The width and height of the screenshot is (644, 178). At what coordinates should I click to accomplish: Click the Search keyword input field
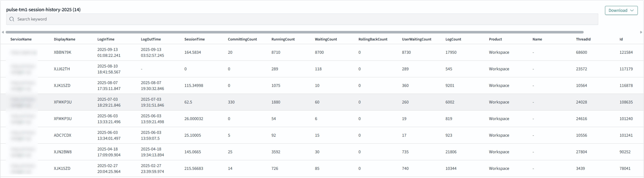pyautogui.click(x=300, y=19)
